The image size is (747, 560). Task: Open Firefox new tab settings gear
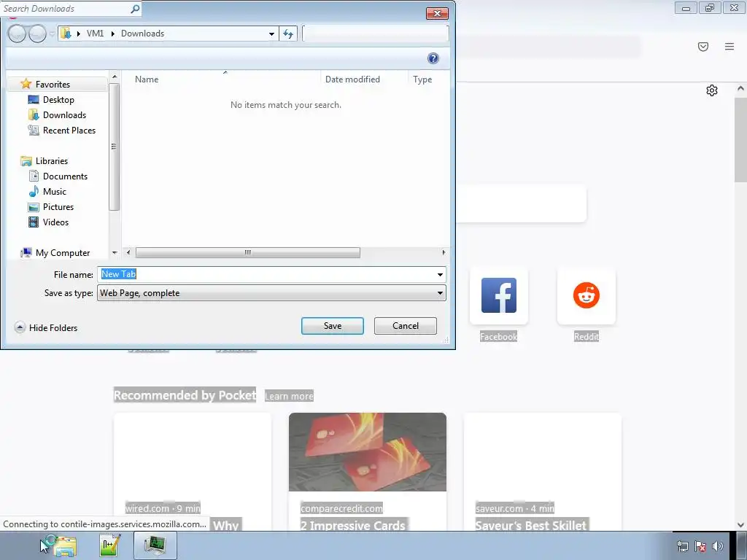(712, 90)
